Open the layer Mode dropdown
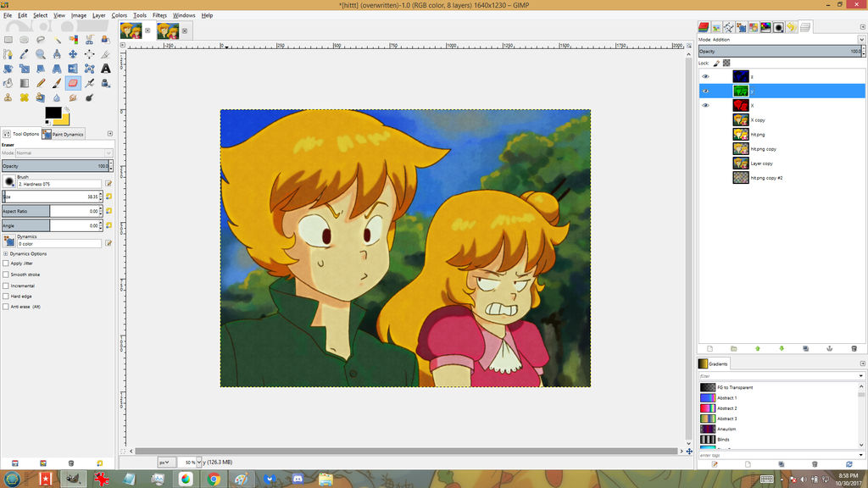The width and height of the screenshot is (868, 488). point(861,40)
